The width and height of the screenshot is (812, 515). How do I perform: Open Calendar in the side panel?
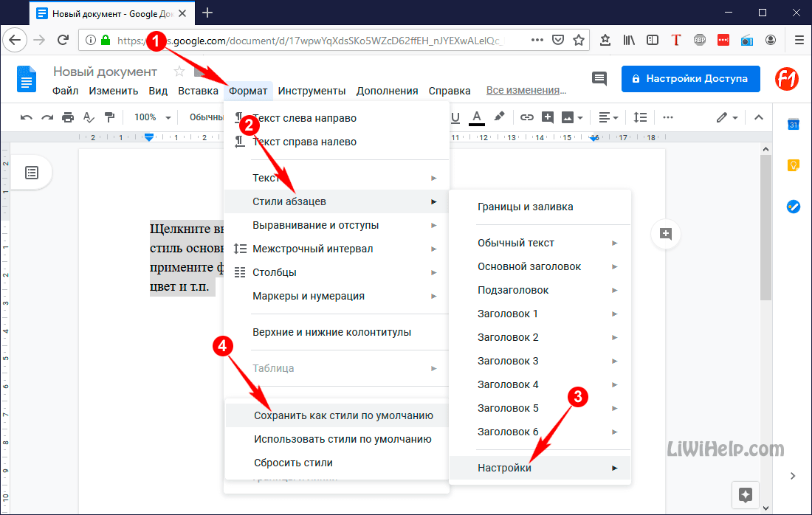793,124
